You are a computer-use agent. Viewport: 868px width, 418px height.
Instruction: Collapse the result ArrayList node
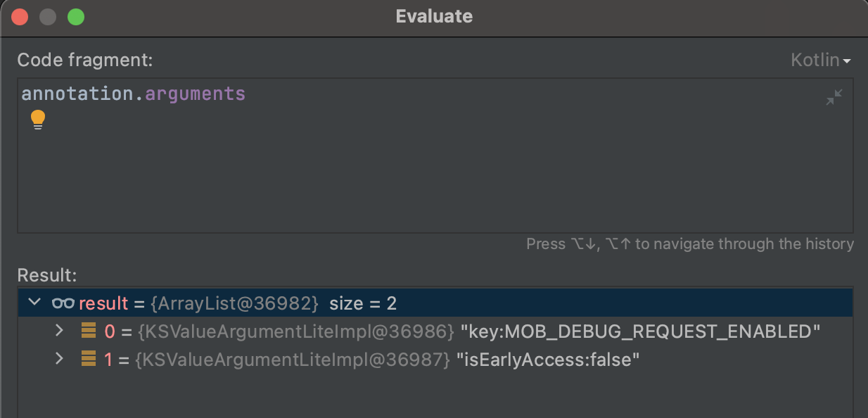pos(34,303)
